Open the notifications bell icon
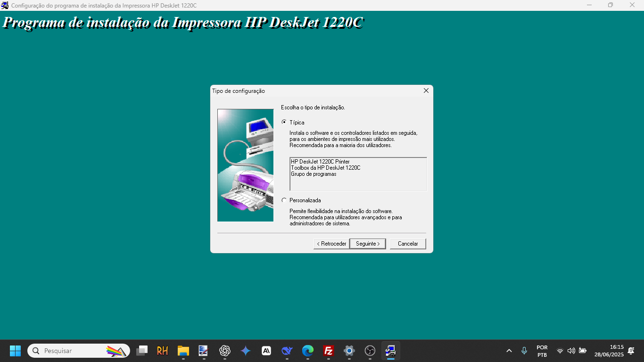 (x=631, y=351)
